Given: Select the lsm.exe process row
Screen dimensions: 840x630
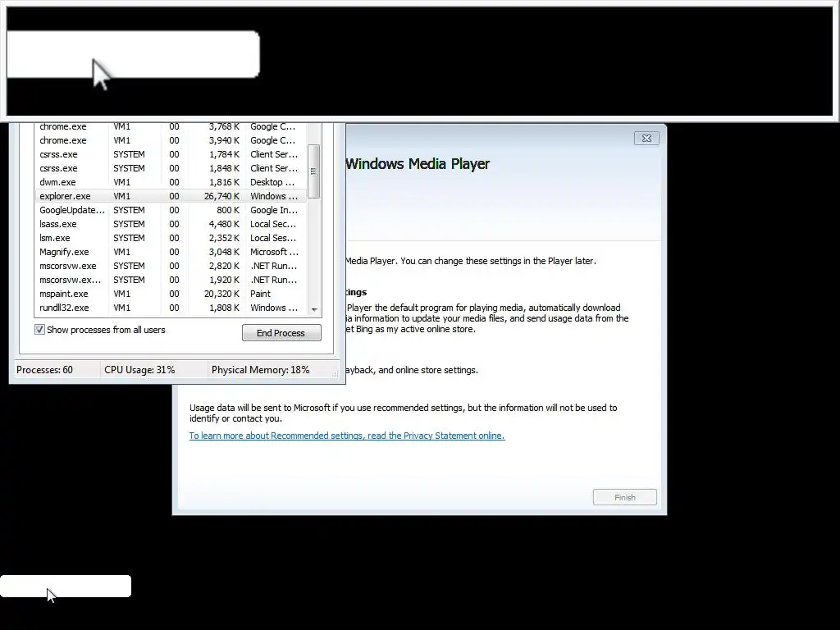Looking at the screenshot, I should click(171, 238).
